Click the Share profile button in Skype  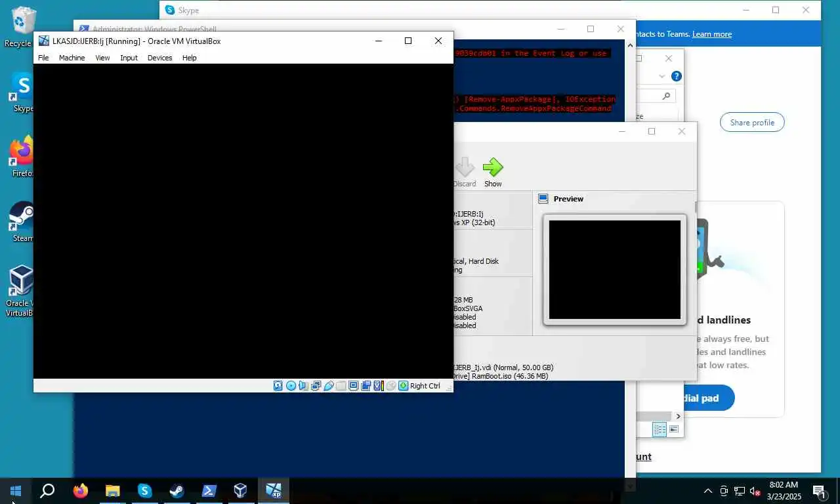click(752, 123)
